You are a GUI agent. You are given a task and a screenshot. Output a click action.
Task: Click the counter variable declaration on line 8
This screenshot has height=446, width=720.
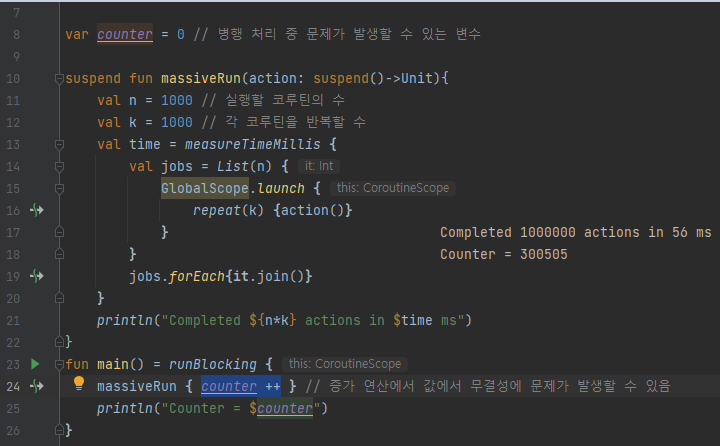125,34
